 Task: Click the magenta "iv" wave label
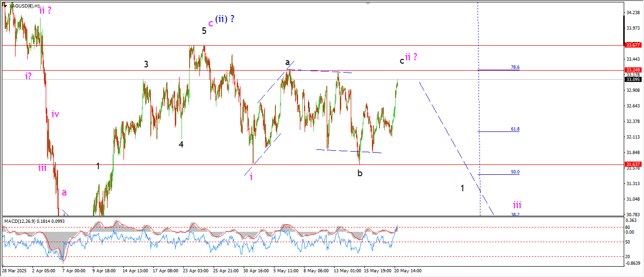point(55,114)
